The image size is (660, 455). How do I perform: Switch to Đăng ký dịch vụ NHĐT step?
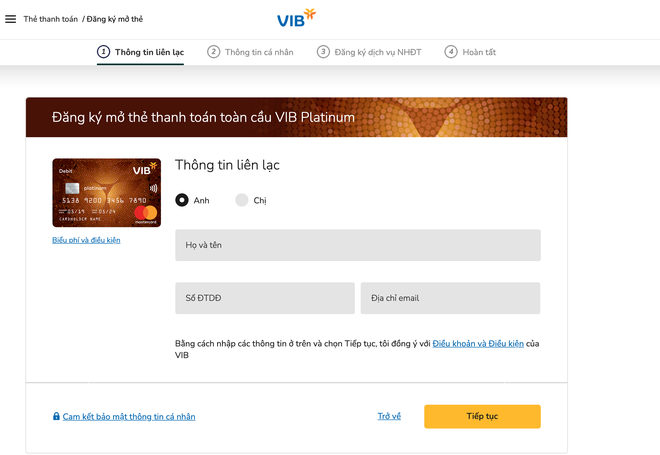378,52
